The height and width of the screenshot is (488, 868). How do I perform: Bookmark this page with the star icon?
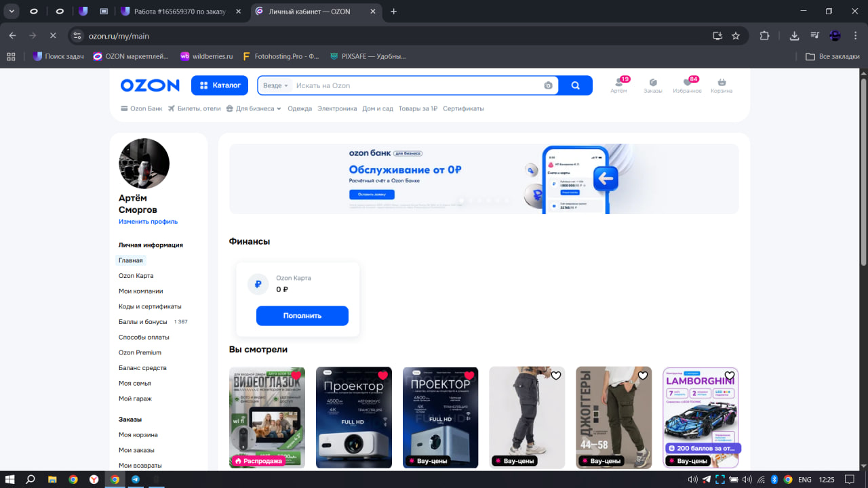(736, 36)
